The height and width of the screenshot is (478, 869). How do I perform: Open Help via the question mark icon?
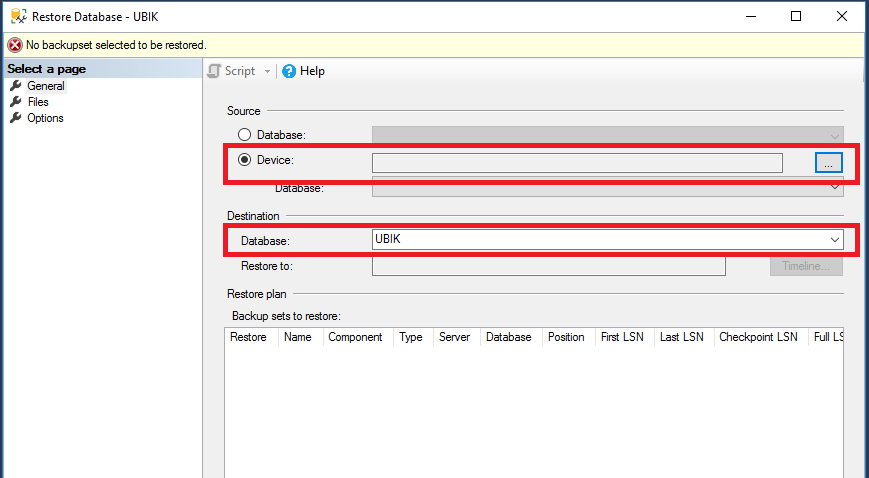pyautogui.click(x=289, y=71)
